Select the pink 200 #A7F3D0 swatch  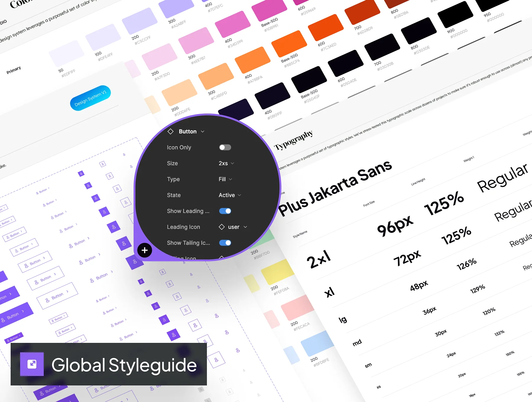coord(160,57)
